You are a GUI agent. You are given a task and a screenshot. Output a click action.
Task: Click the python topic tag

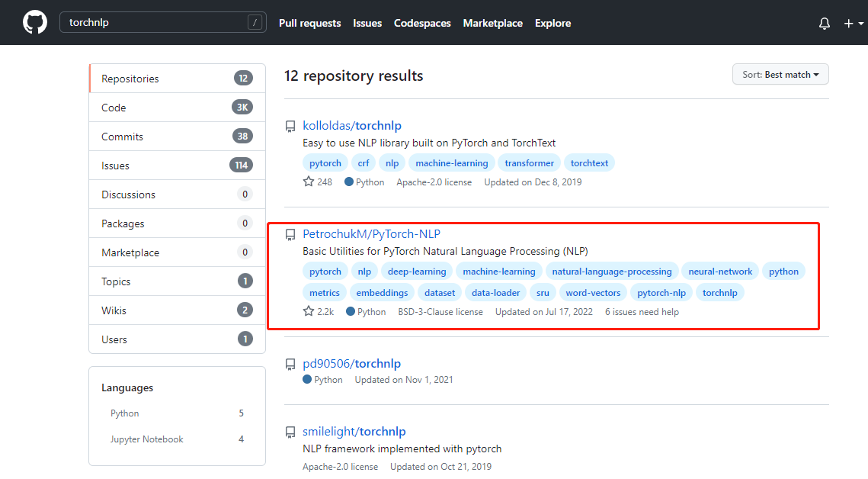point(783,272)
